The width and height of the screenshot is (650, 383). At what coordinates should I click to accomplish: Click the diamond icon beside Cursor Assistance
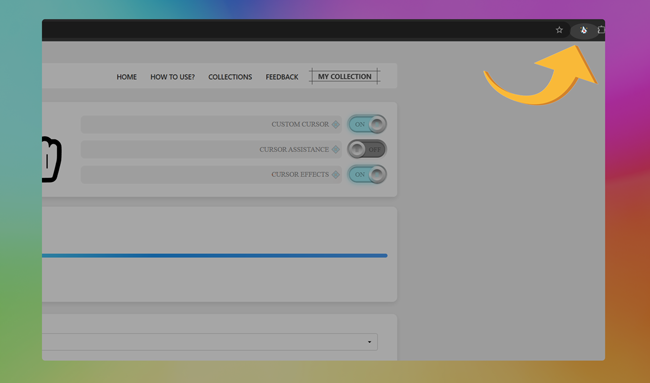pyautogui.click(x=336, y=149)
